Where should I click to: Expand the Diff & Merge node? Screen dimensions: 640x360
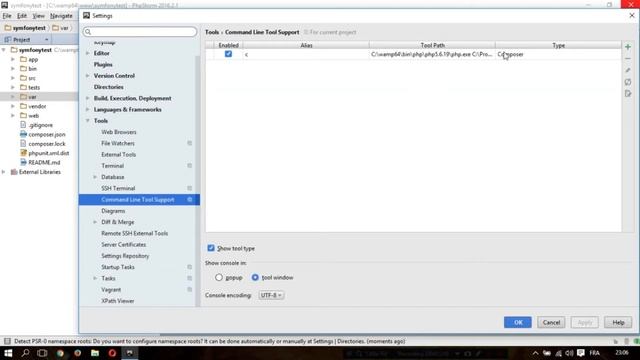[x=95, y=222]
